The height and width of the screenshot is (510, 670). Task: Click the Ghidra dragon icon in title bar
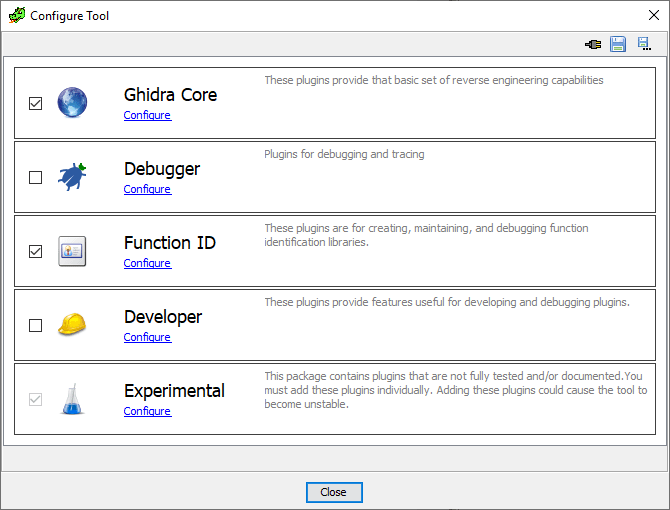pos(16,16)
